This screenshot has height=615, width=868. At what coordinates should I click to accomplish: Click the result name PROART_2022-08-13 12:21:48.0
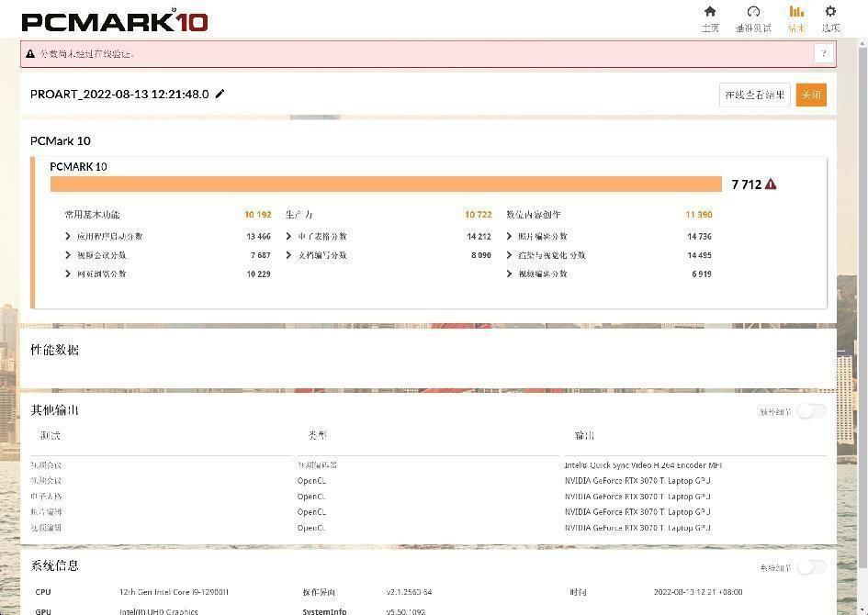[119, 94]
